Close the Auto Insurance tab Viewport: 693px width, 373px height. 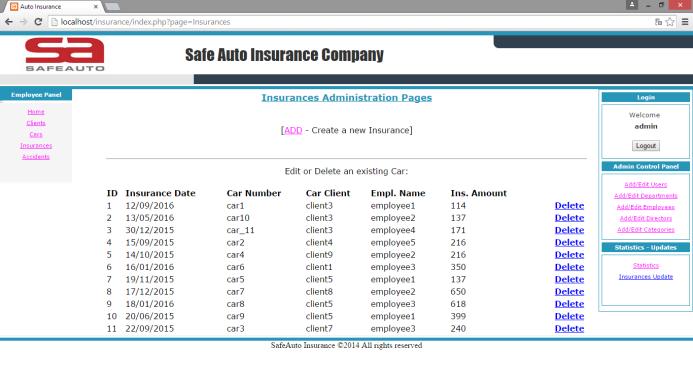pyautogui.click(x=95, y=7)
